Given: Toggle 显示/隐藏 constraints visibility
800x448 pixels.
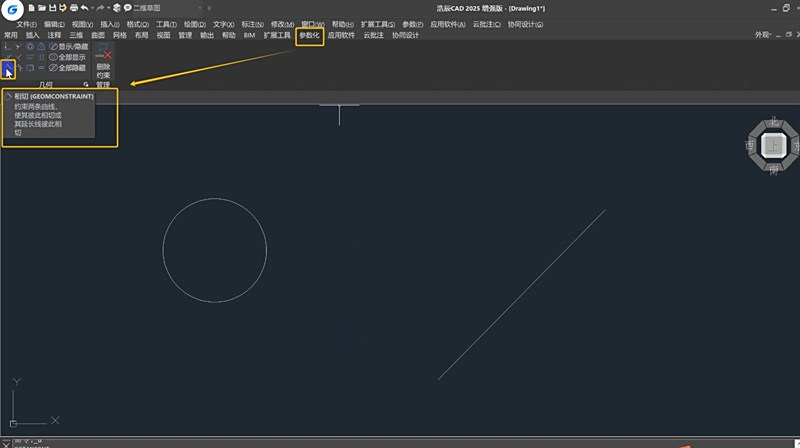Looking at the screenshot, I should (x=68, y=46).
